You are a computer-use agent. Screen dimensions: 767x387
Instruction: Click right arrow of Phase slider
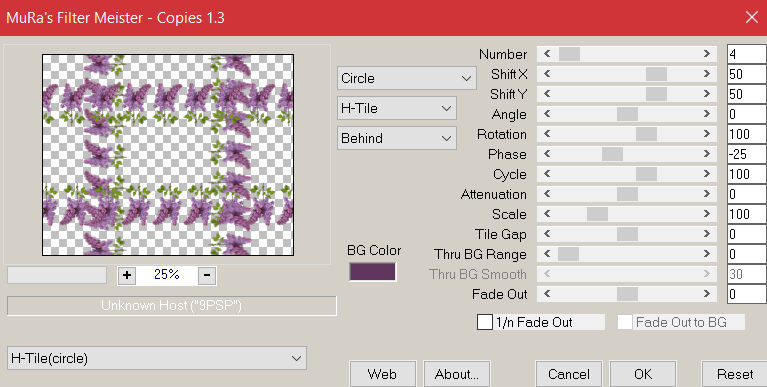[x=707, y=154]
